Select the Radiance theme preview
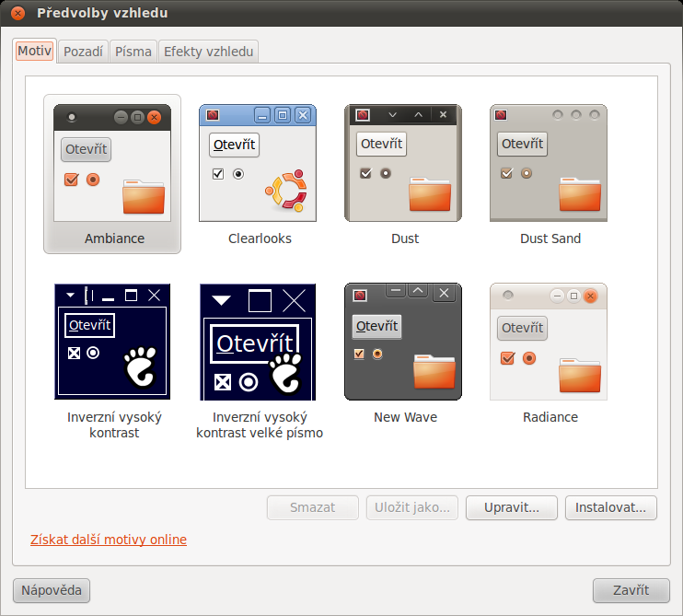 [x=549, y=342]
